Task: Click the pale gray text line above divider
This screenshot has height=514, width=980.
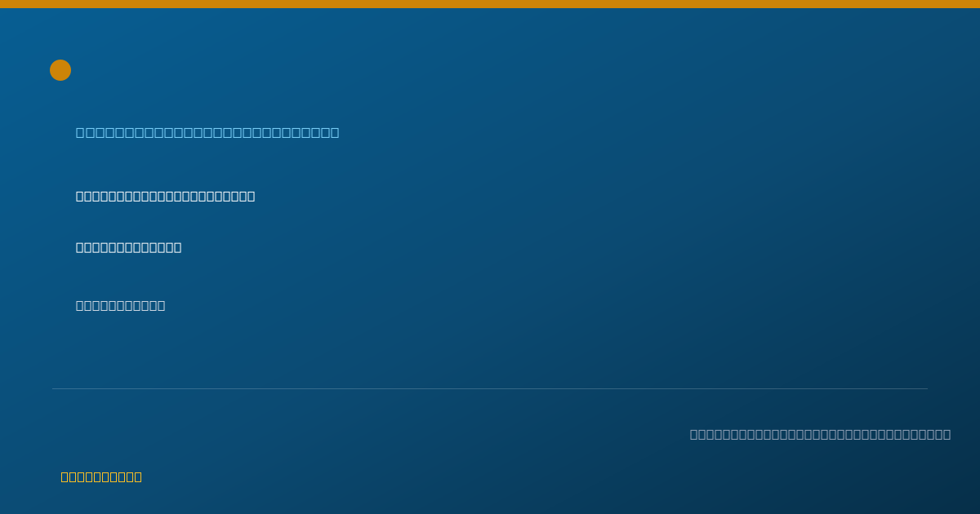Action: coord(120,305)
